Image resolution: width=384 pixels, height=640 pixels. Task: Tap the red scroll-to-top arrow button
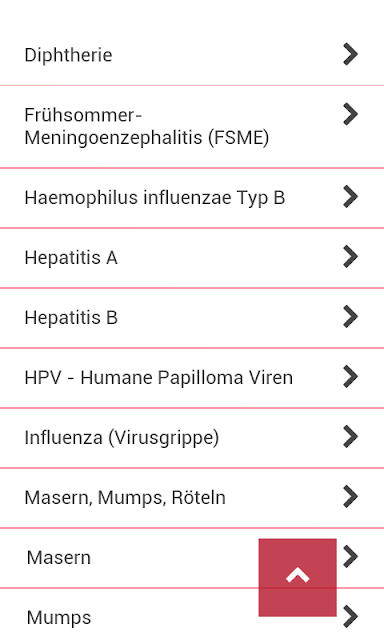297,577
